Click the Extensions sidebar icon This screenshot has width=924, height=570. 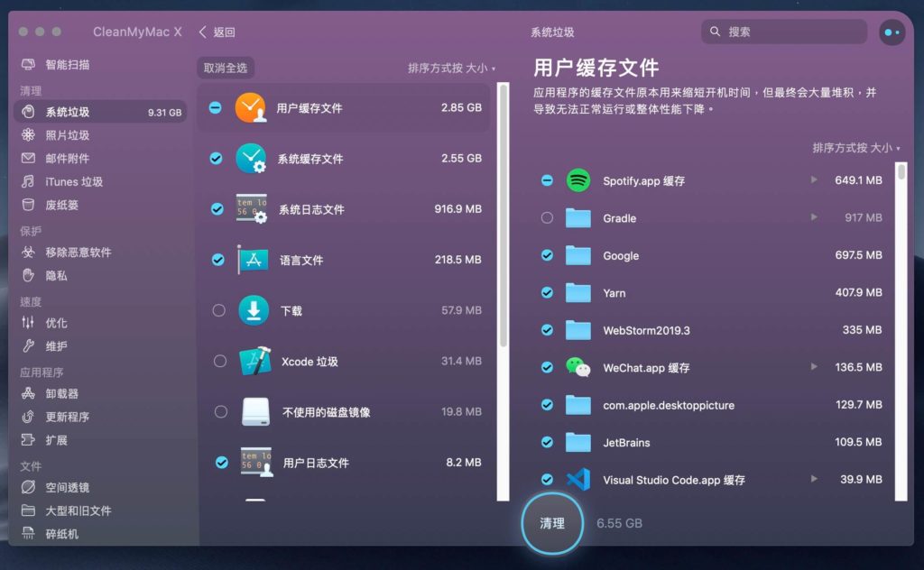28,440
